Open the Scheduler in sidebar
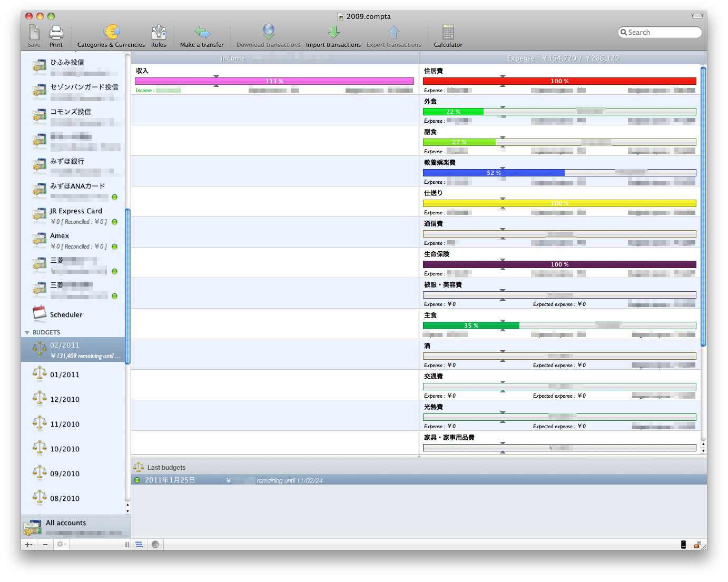The image size is (728, 582). [66, 314]
